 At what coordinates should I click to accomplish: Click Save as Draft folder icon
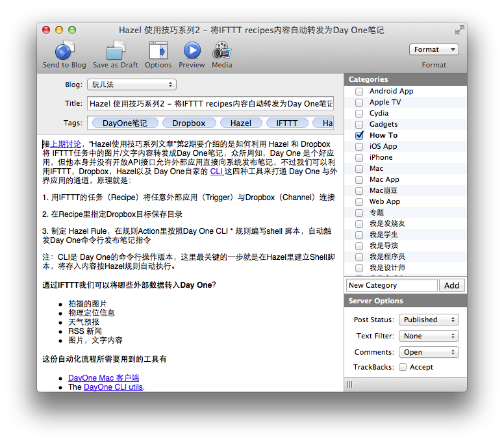115,50
